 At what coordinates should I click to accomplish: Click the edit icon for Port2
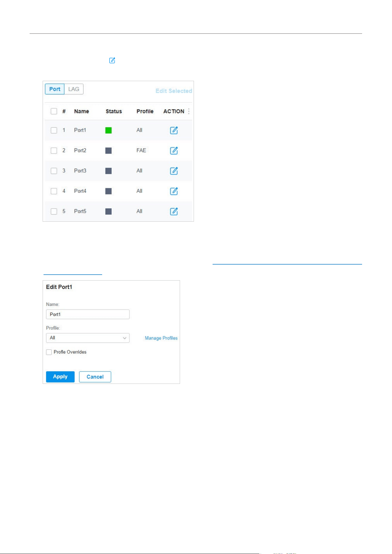click(174, 151)
